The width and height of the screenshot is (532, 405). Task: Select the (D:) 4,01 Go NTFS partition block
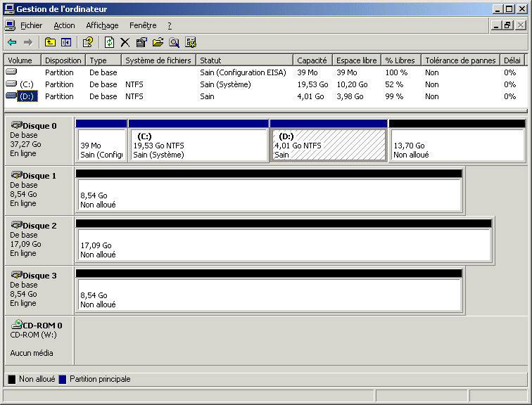(328, 145)
